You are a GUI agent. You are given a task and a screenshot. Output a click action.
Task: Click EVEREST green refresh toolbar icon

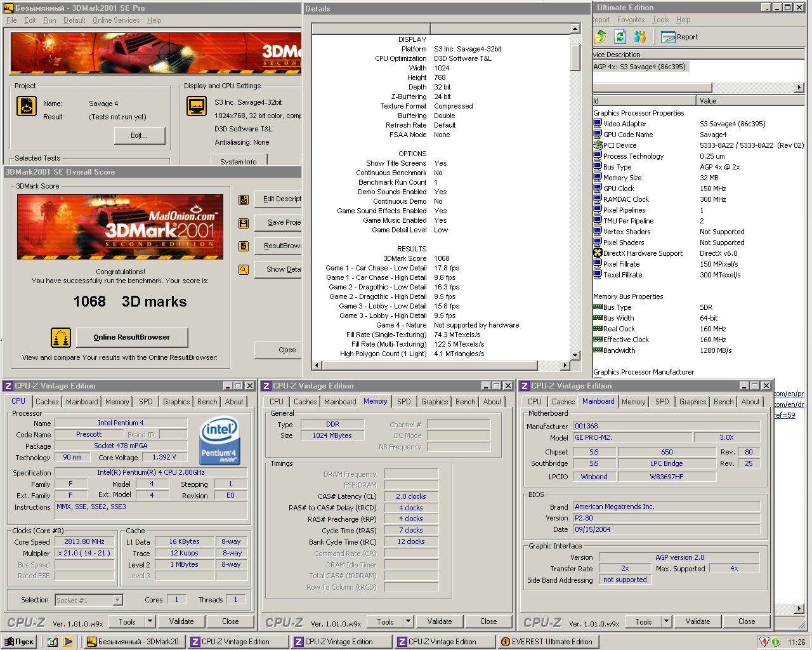coord(620,37)
